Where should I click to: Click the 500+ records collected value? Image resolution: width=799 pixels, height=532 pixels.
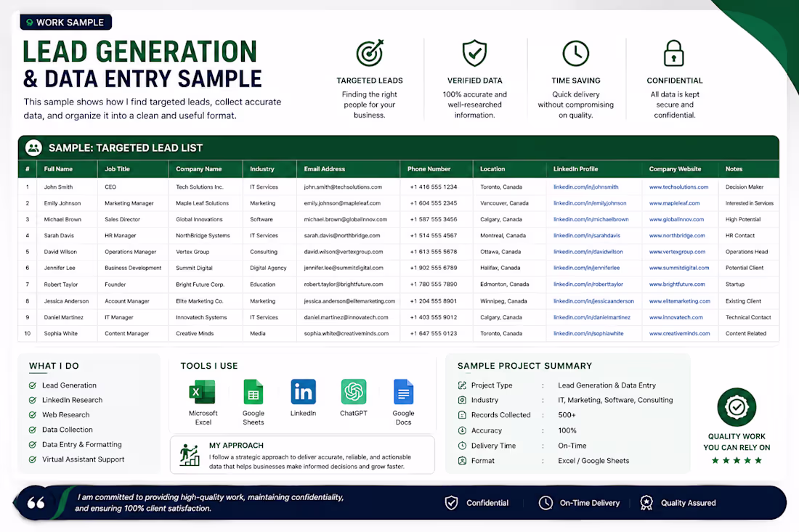[567, 415]
